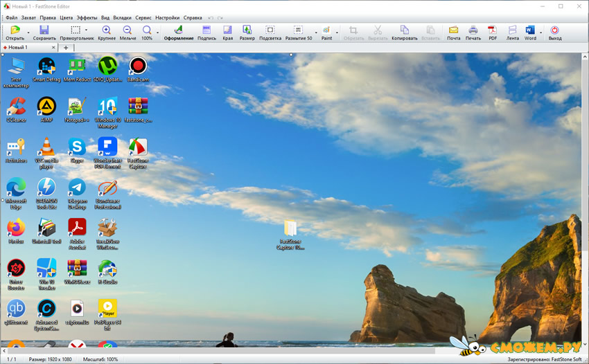This screenshot has width=589, height=364.
Task: Open the Вид menu
Action: coord(105,17)
